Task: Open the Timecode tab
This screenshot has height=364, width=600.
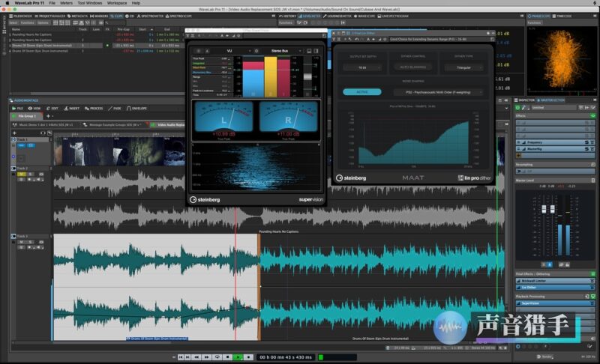Action: (x=562, y=16)
